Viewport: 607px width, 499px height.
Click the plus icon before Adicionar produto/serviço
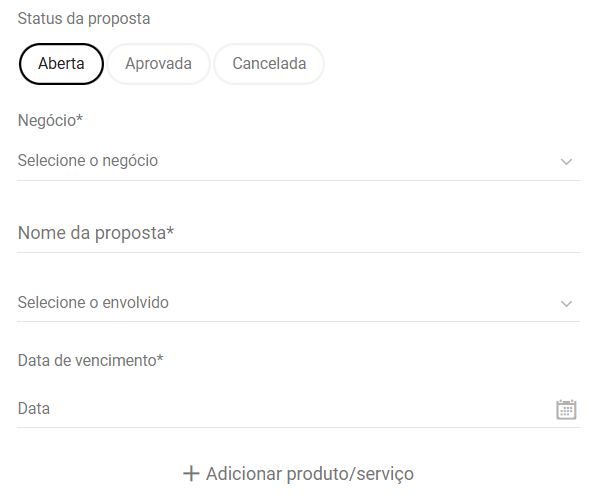pyautogui.click(x=191, y=473)
